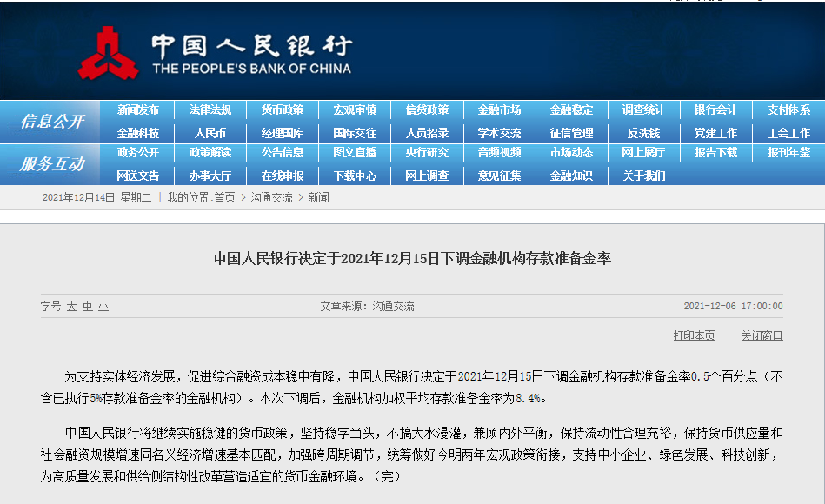The image size is (825, 504).
Task: Select 政策解读 link
Action: click(210, 153)
